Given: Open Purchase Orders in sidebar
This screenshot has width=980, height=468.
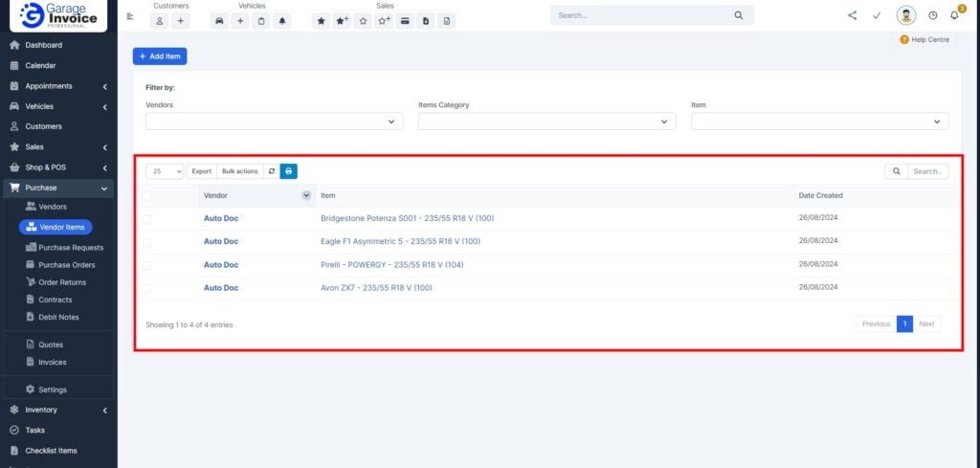Looking at the screenshot, I should click(66, 265).
